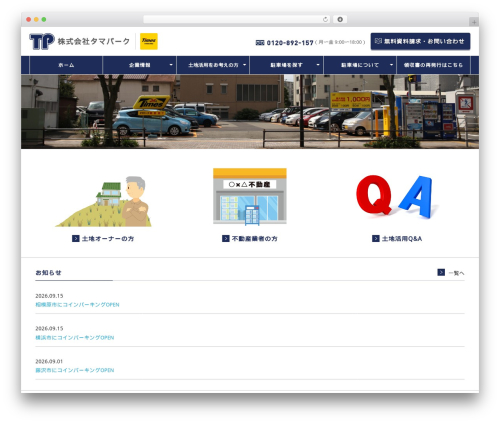Click the envelope icon in the contact button
This screenshot has width=500, height=423.
coord(378,41)
